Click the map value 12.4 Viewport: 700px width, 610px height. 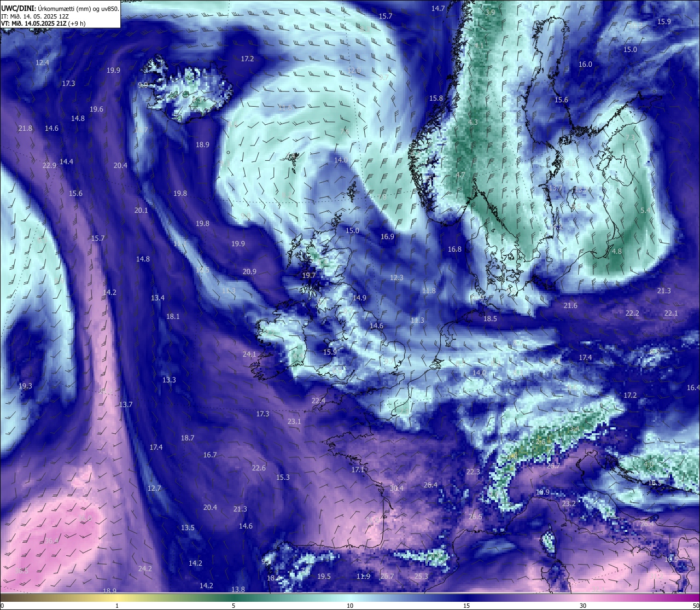pyautogui.click(x=42, y=63)
